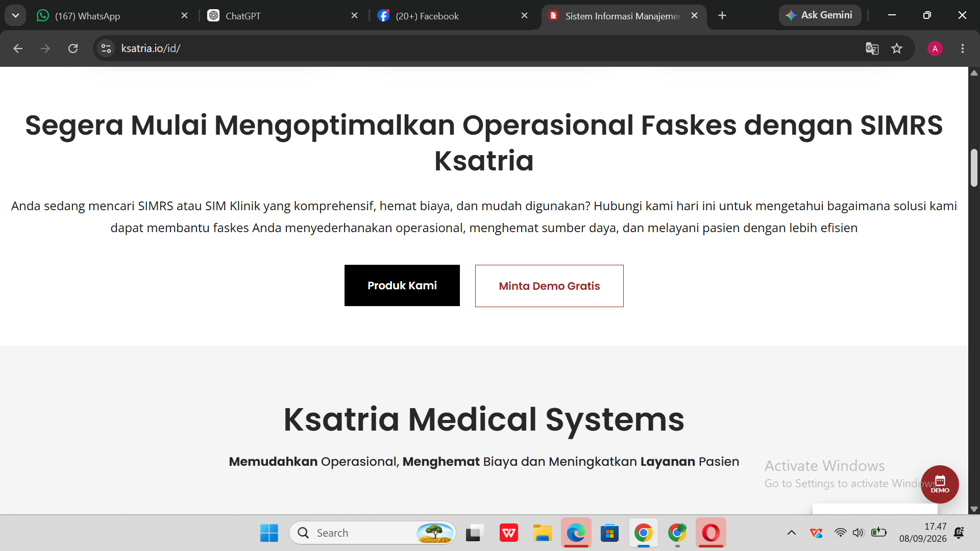Click the vertical scrollbar thumb

point(974,168)
